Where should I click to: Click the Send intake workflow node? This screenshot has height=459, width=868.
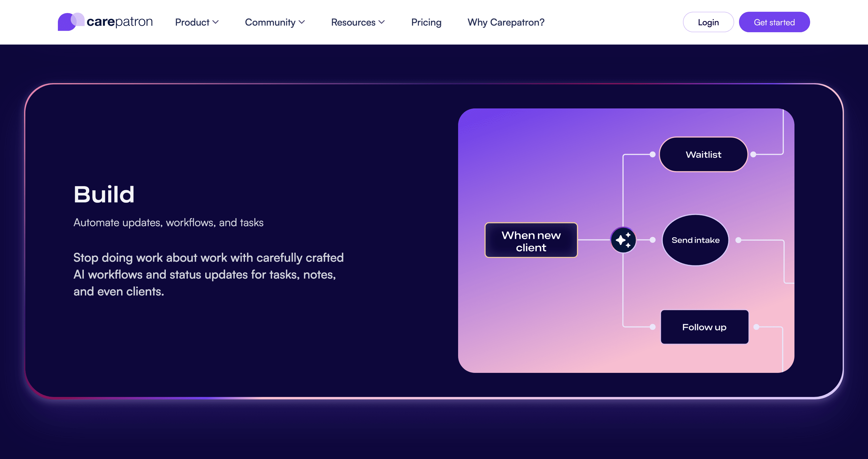tap(695, 240)
